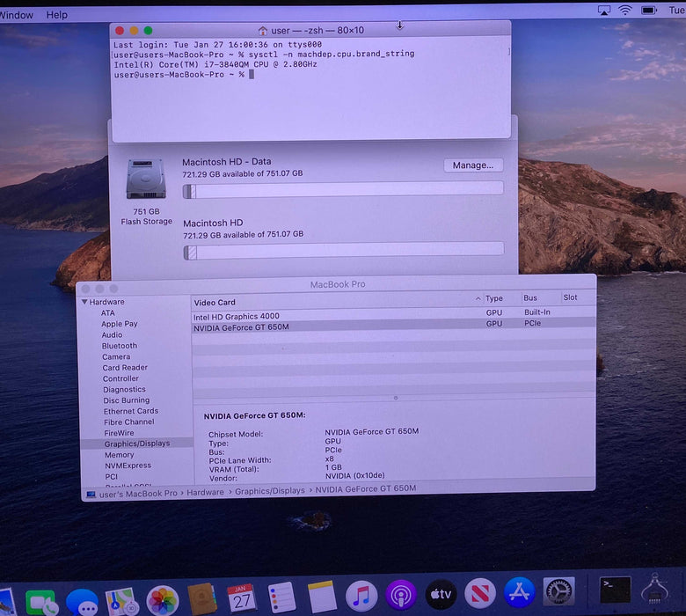Select PCI in Hardware sidebar

111,477
